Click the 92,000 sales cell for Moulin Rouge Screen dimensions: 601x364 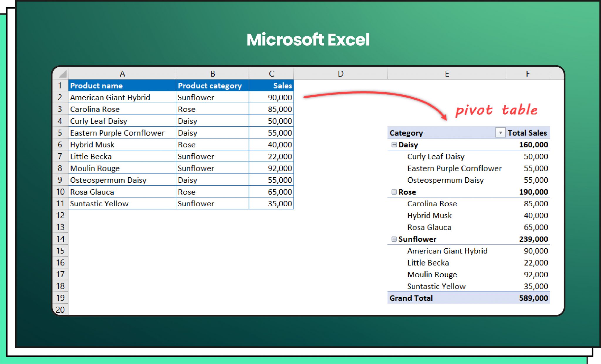[271, 168]
